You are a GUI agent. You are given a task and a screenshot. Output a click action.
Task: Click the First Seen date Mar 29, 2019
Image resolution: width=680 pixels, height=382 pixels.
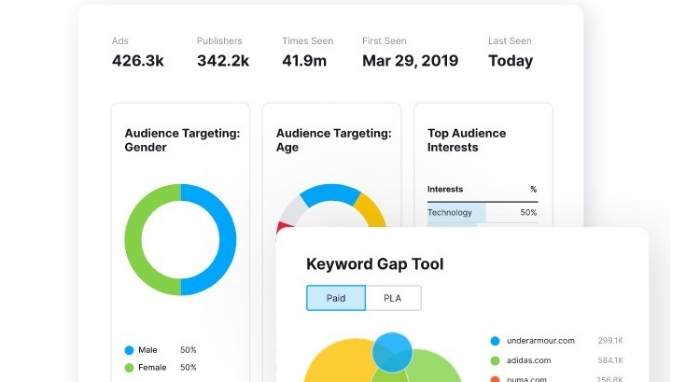point(410,61)
